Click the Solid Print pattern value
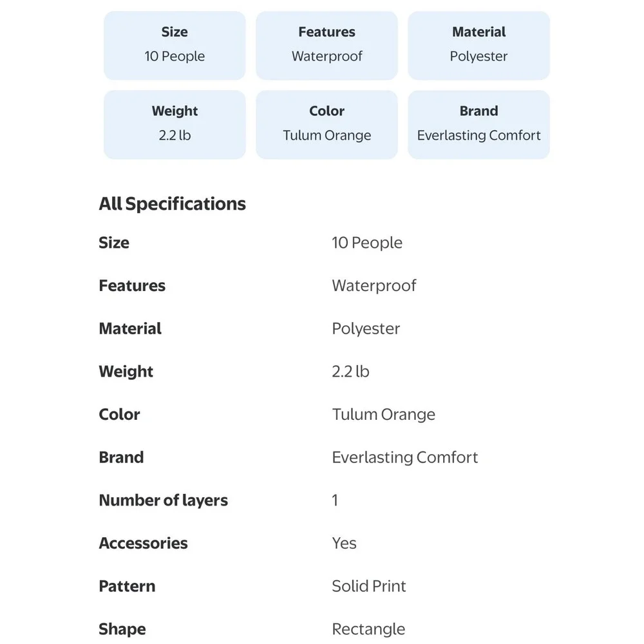Image resolution: width=644 pixels, height=644 pixels. coord(368,586)
